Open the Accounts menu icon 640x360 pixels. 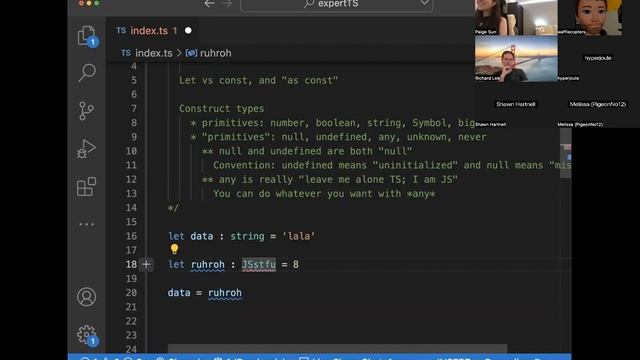(87, 297)
